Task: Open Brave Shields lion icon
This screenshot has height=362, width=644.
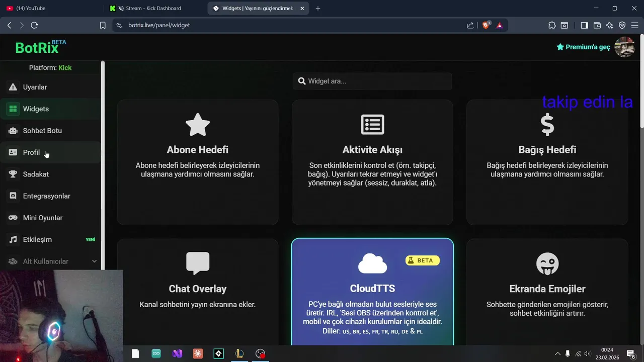Action: (486, 25)
